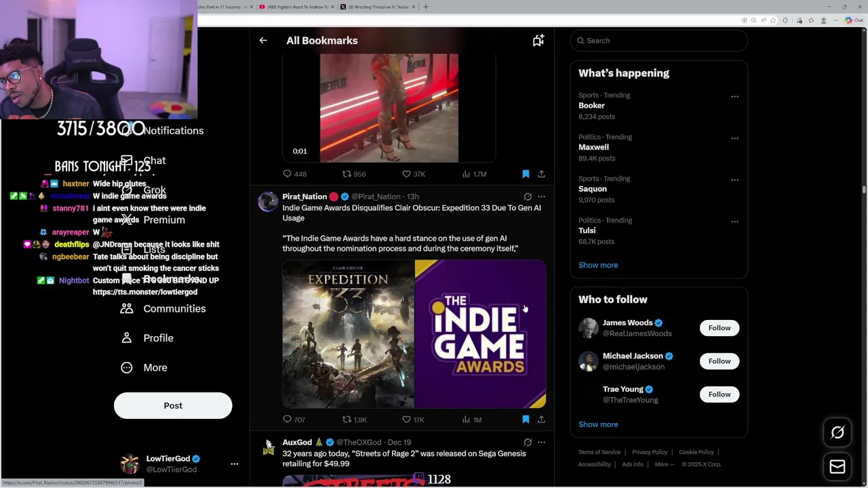The image size is (868, 488).
Task: Open Ads info footer link
Action: pyautogui.click(x=633, y=464)
